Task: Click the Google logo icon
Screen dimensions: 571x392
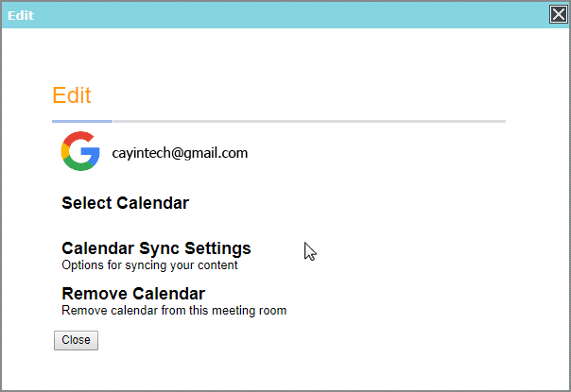Action: pyautogui.click(x=80, y=151)
